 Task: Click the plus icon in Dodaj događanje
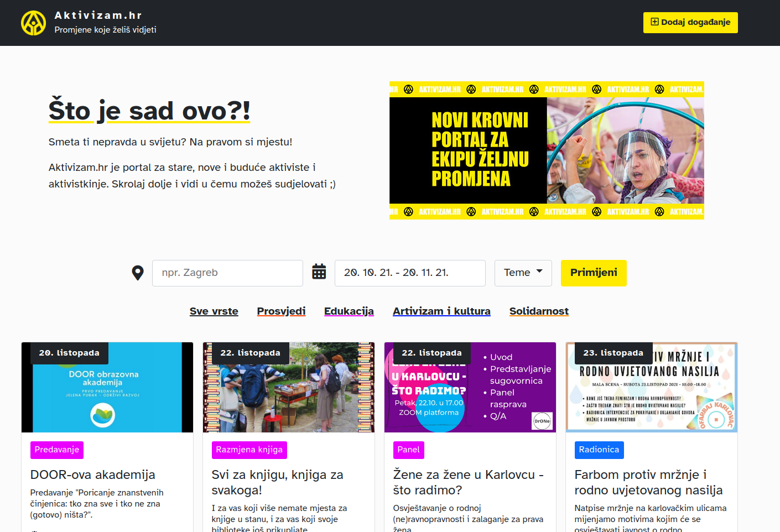coord(654,22)
